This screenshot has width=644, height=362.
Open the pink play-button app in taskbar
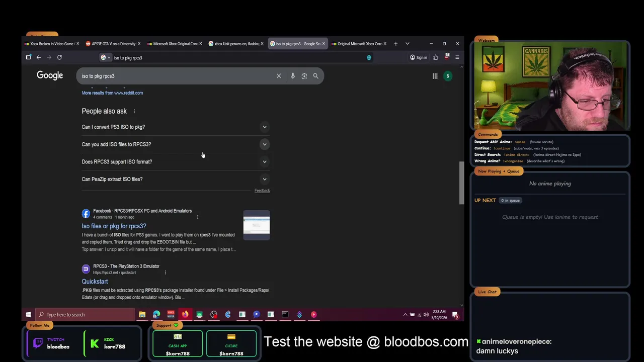(314, 315)
